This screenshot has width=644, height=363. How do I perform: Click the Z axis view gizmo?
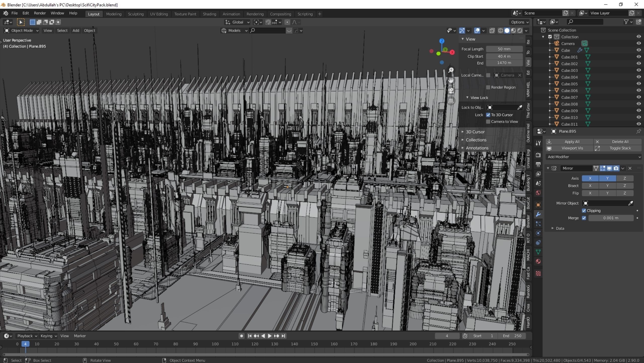click(x=442, y=41)
